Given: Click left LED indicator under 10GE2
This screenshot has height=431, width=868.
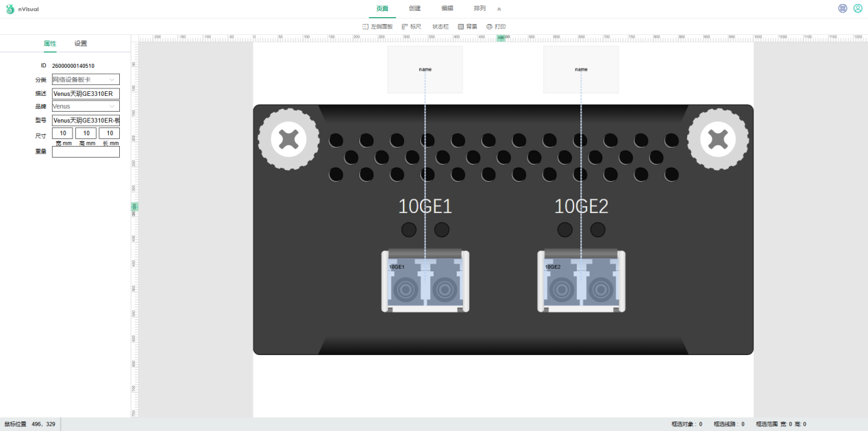Looking at the screenshot, I should pos(565,230).
